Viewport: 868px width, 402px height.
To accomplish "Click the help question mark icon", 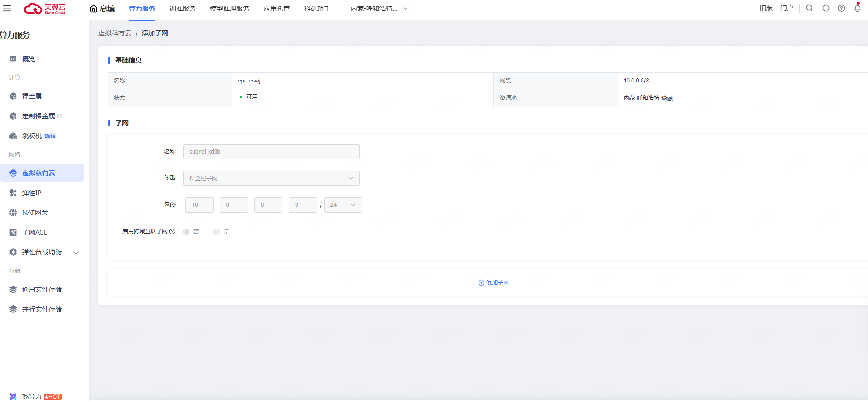I will pos(842,8).
